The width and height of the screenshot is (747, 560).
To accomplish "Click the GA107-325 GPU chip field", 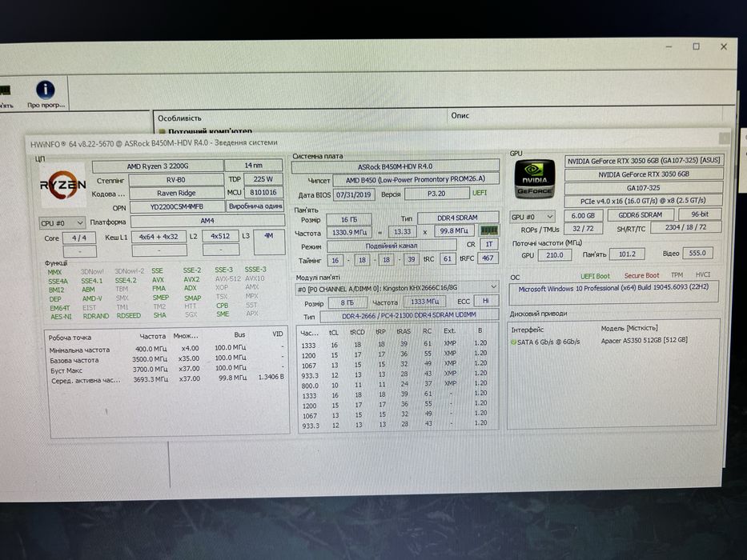I will (x=644, y=188).
